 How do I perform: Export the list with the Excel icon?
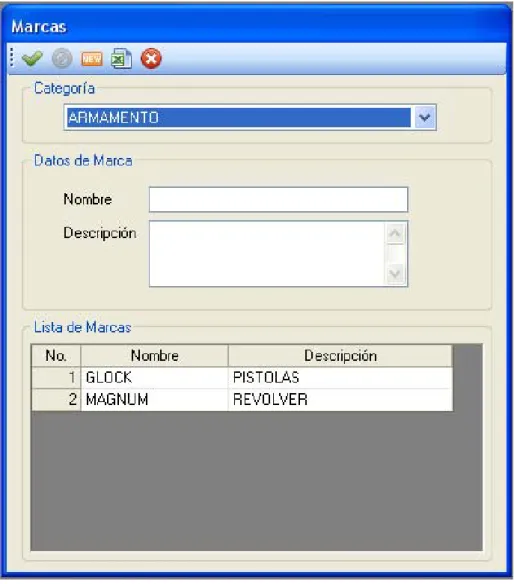(x=121, y=58)
